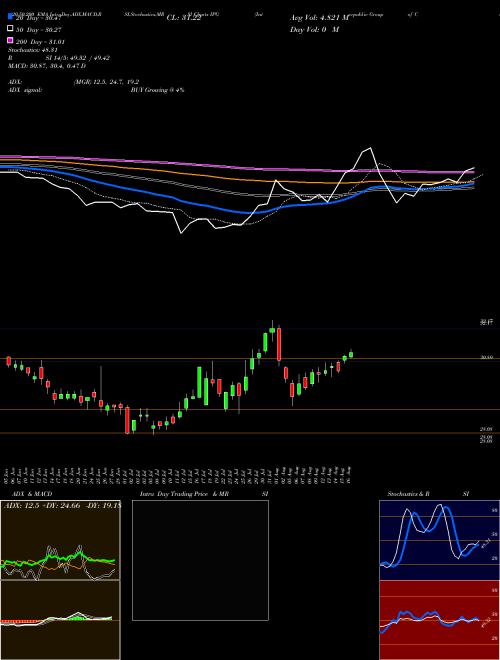
Task: Open the red RSI mini chart
Action: point(439,620)
